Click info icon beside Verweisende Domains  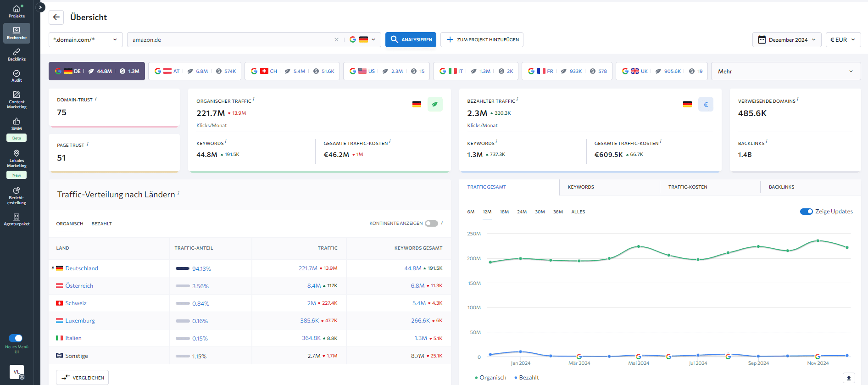pyautogui.click(x=798, y=99)
